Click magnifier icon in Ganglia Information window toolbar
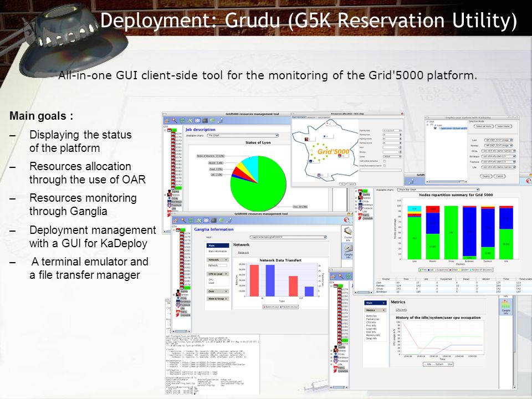The width and height of the screenshot is (532, 399). coord(183,220)
